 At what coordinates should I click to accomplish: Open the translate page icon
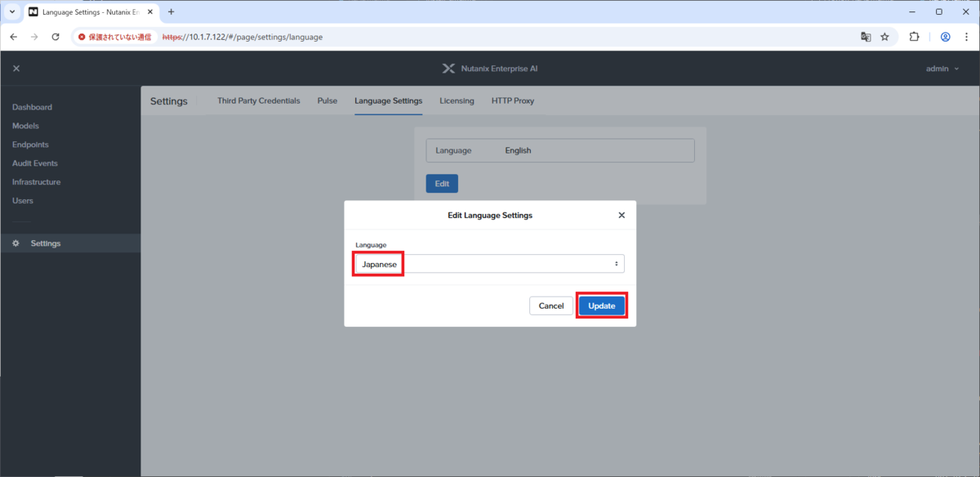(x=866, y=37)
